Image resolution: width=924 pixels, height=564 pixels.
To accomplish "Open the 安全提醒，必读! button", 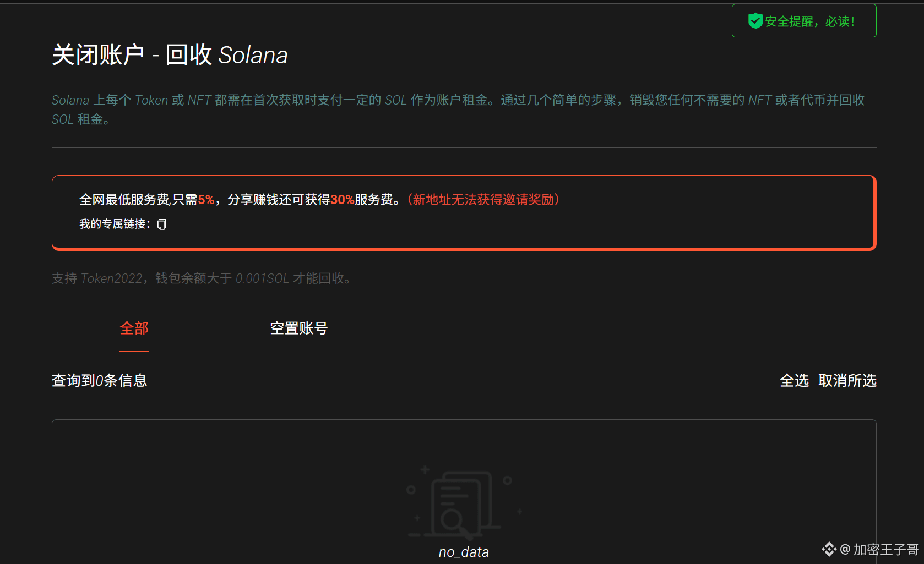I will 804,21.
